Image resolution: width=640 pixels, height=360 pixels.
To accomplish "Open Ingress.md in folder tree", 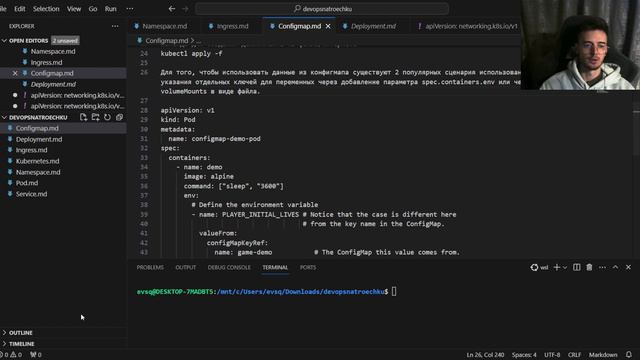I will point(31,150).
